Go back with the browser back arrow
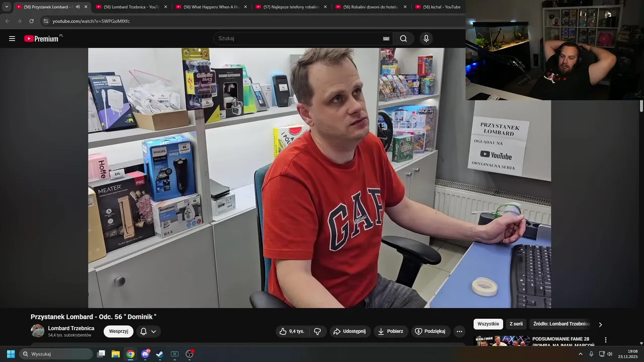Screen dimensions: 644x362 tap(7, 21)
